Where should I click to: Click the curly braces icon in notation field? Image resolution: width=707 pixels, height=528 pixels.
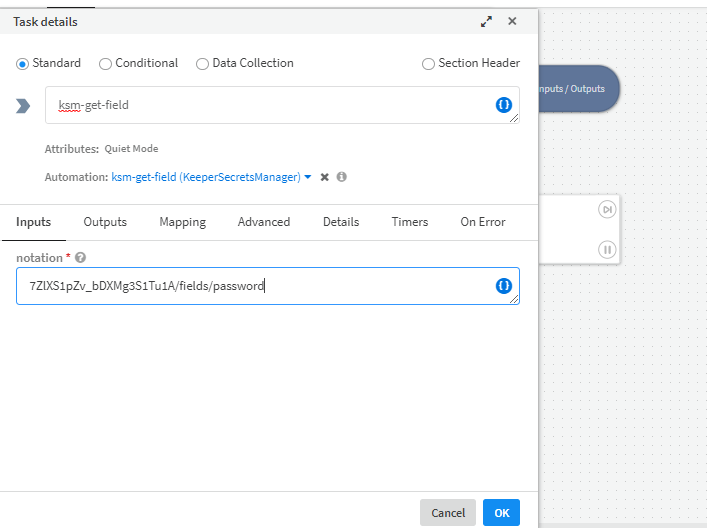[504, 286]
